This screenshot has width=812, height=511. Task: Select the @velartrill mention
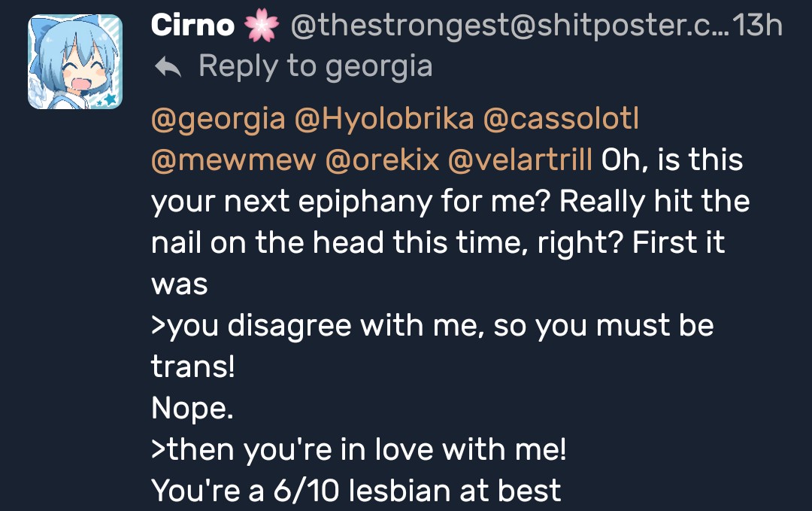[523, 160]
